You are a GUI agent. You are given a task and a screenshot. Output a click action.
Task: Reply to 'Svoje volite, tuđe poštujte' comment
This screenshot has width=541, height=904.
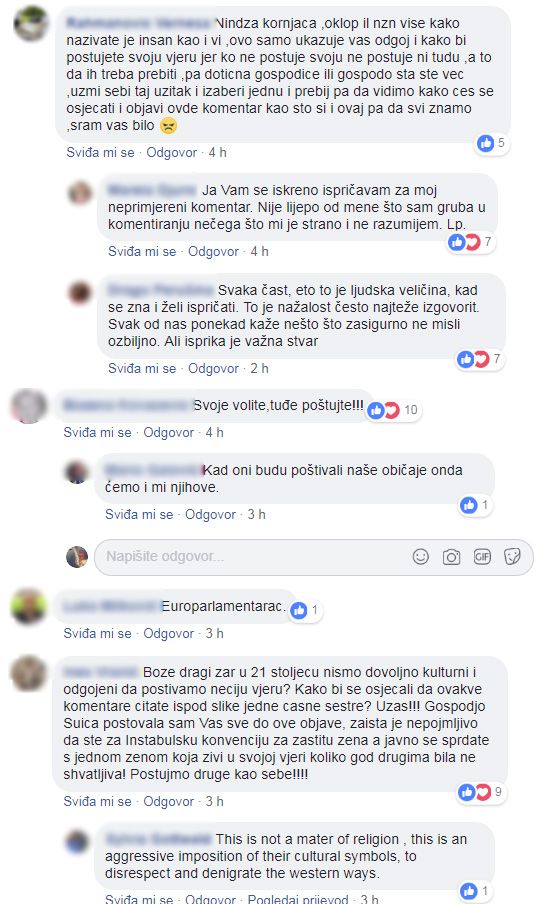[x=168, y=432]
